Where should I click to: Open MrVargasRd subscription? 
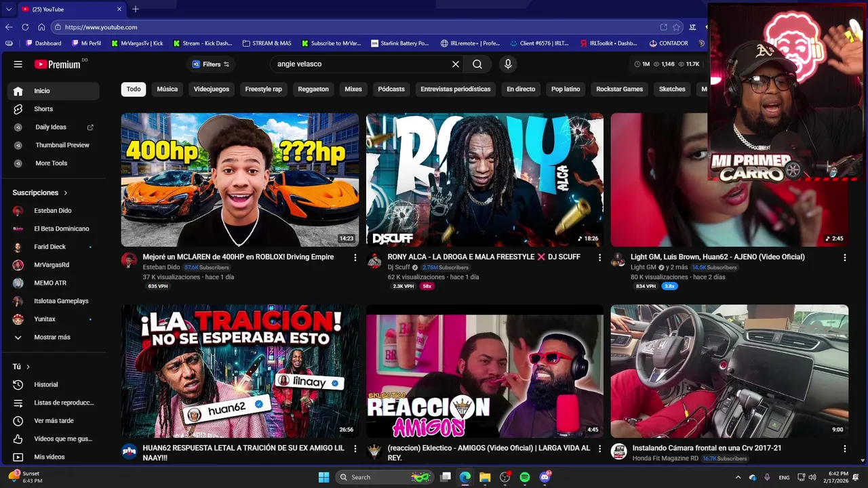[x=54, y=265]
